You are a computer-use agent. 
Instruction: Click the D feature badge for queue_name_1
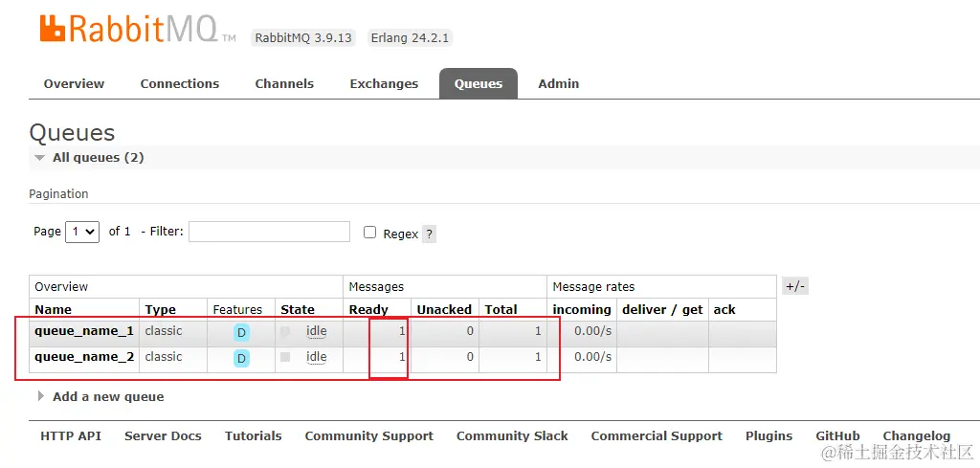(x=241, y=332)
